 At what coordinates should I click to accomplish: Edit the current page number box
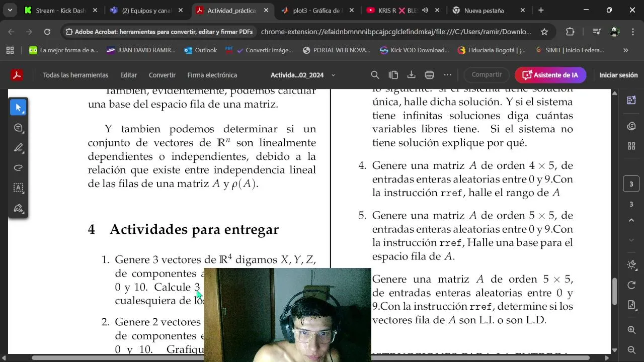631,184
